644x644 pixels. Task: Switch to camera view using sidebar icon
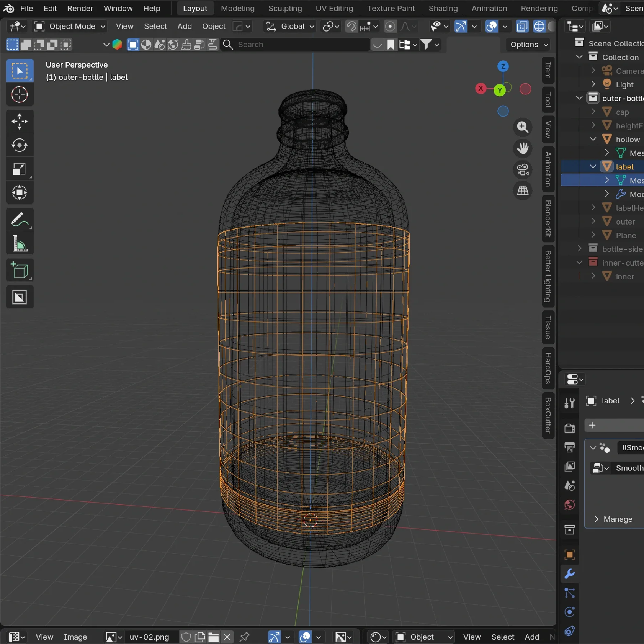pos(523,170)
